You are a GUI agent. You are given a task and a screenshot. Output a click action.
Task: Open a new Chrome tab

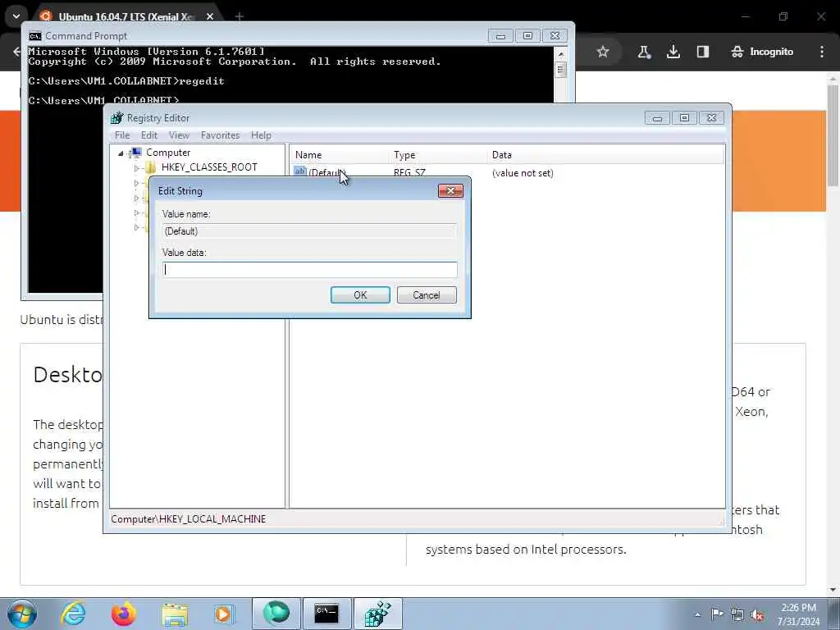click(239, 16)
